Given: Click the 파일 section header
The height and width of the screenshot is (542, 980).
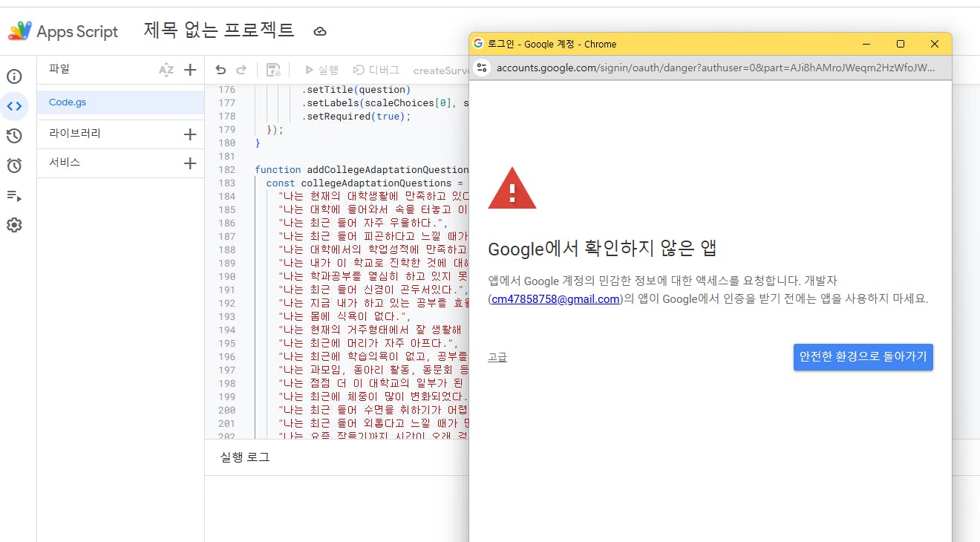Looking at the screenshot, I should (x=59, y=69).
